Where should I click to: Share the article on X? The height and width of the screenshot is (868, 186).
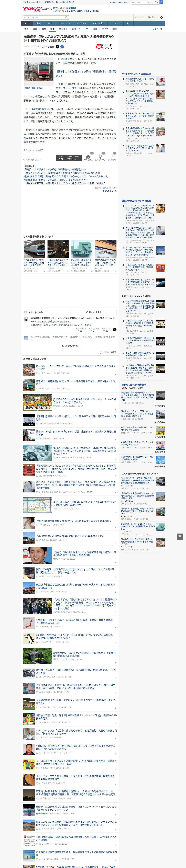click(x=57, y=47)
